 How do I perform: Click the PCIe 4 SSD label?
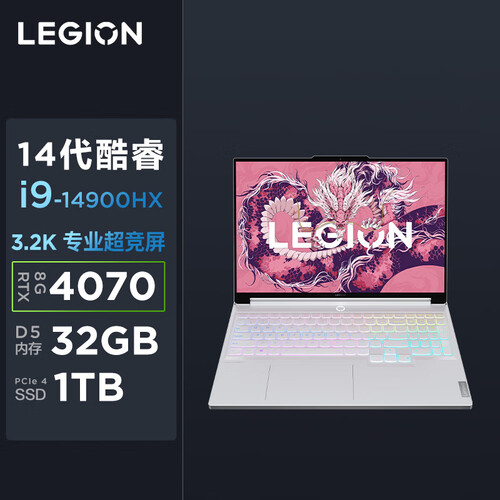click(x=31, y=389)
